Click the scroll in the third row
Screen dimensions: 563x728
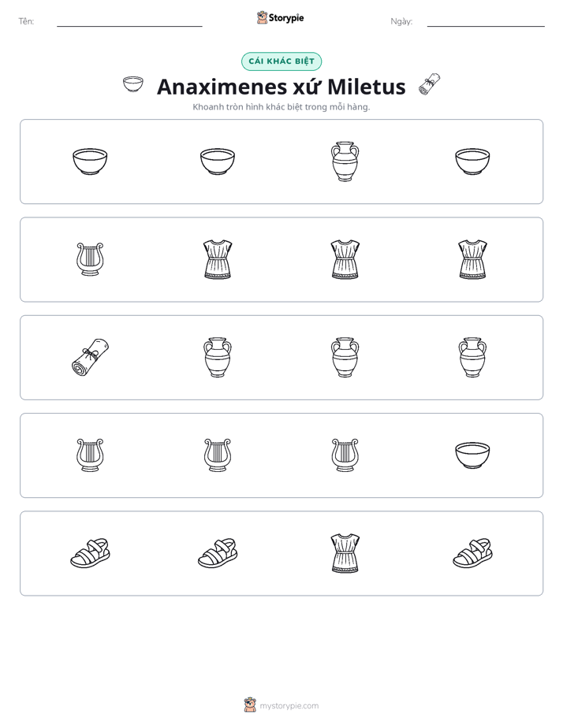[x=90, y=357]
